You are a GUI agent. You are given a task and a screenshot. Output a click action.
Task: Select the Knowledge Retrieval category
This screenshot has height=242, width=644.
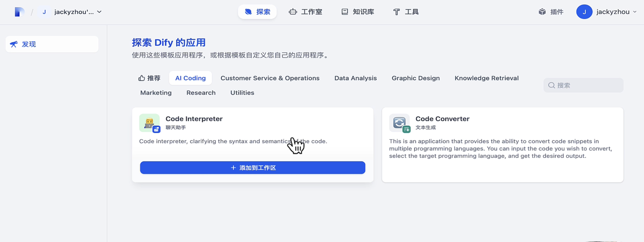[x=486, y=78]
